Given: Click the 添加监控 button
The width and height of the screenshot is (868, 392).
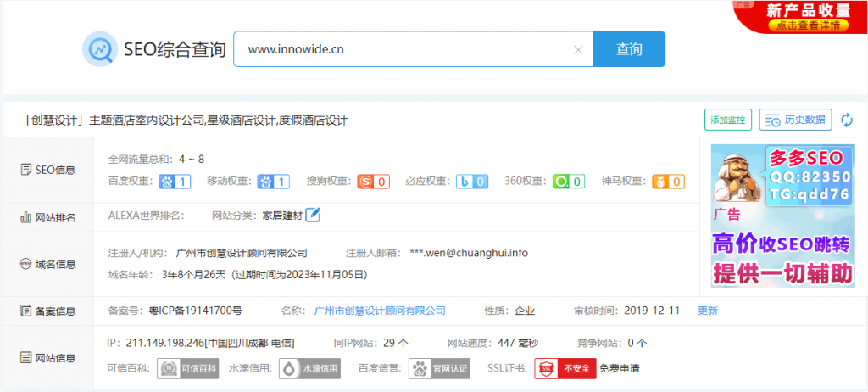Looking at the screenshot, I should 728,120.
